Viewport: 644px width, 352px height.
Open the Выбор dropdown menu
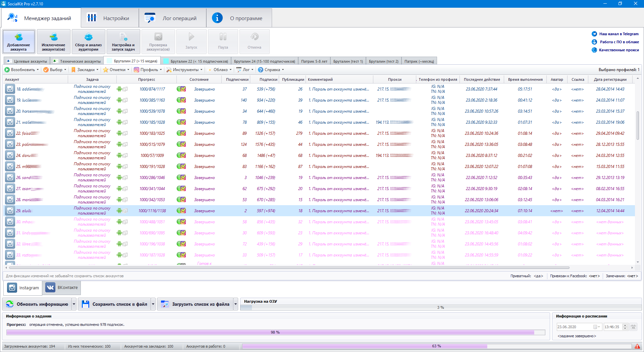coord(55,70)
